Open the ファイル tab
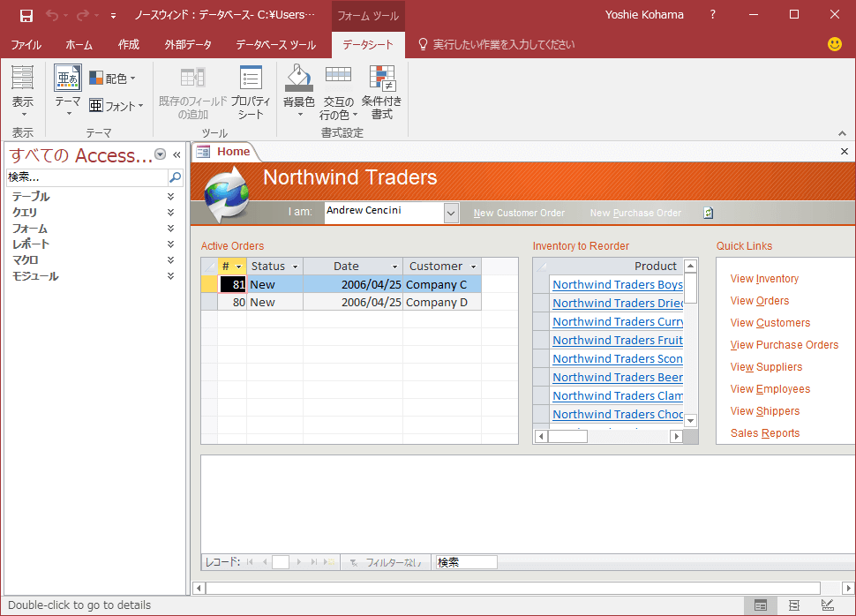This screenshot has width=856, height=616. [x=26, y=45]
